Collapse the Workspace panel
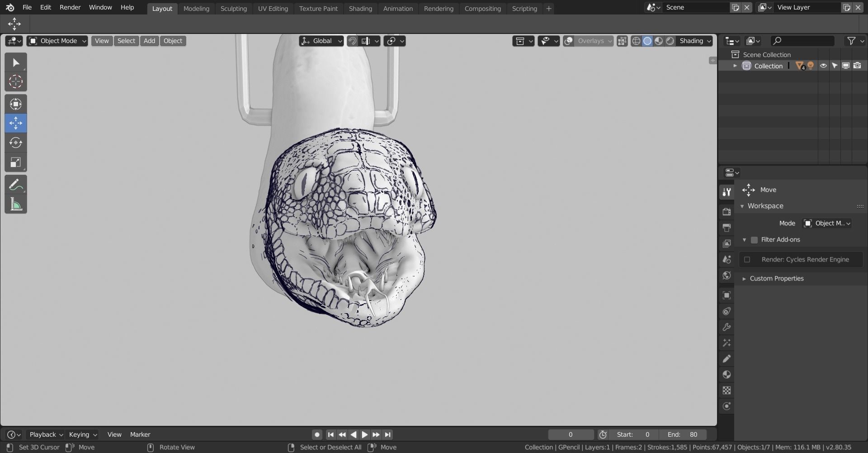 click(742, 206)
